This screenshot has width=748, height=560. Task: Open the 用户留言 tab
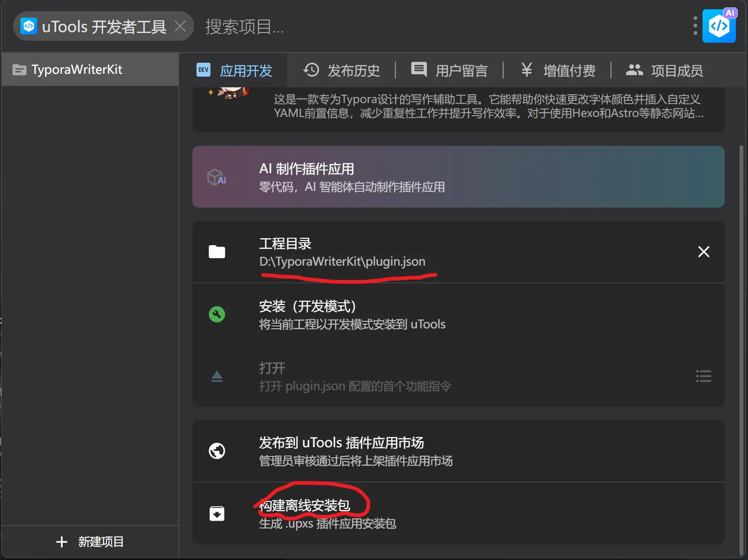coord(449,71)
